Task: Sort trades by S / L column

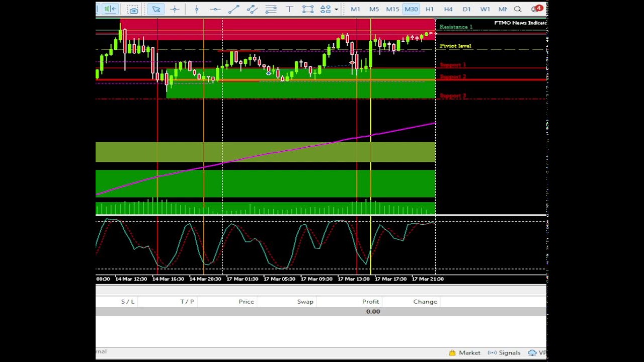Action: pos(128,302)
